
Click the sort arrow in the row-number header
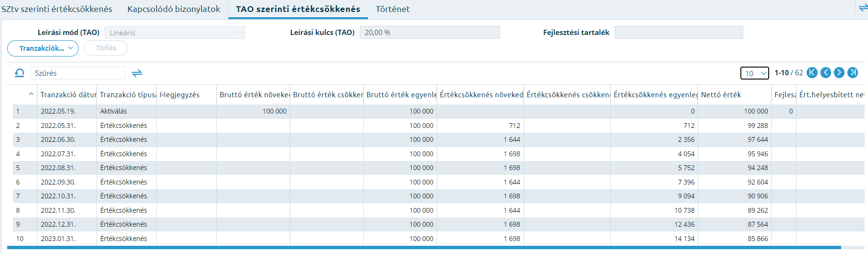[x=31, y=94]
